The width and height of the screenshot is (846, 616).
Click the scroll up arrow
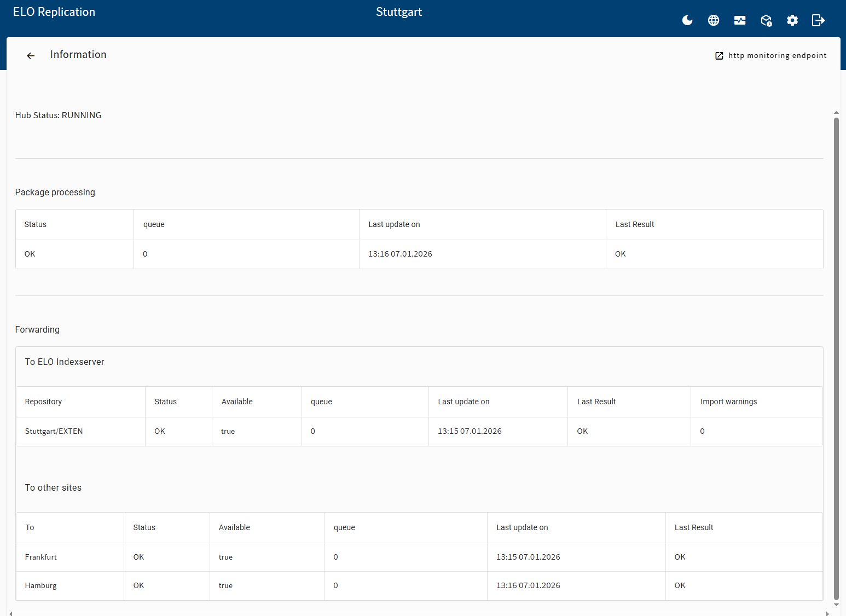point(836,113)
